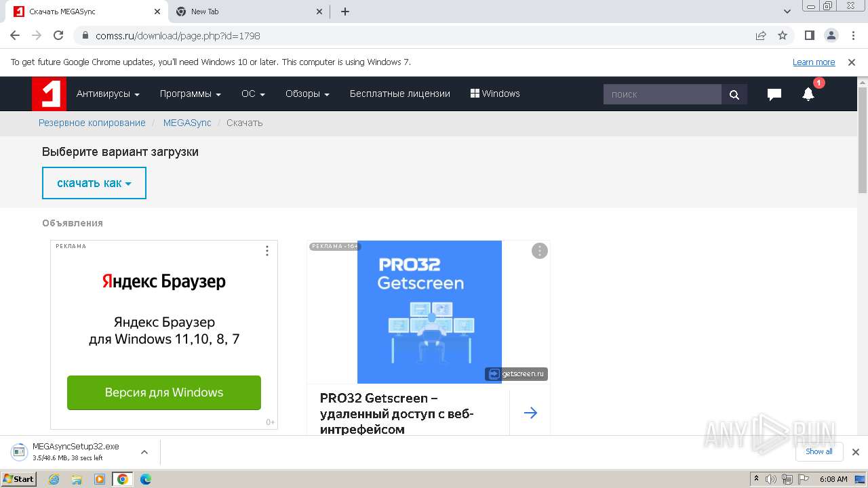Click the browser Back arrow
This screenshot has width=868, height=488.
(x=15, y=35)
